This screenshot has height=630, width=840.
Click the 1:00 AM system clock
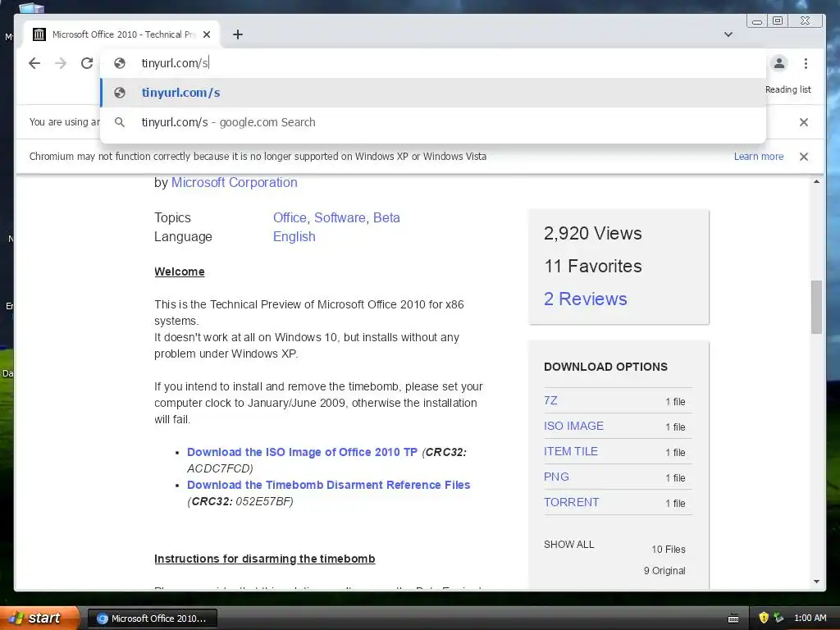pos(810,618)
